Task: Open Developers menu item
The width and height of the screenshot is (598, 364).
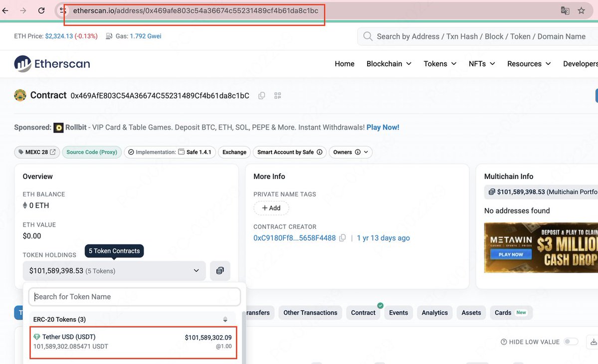Action: click(581, 64)
